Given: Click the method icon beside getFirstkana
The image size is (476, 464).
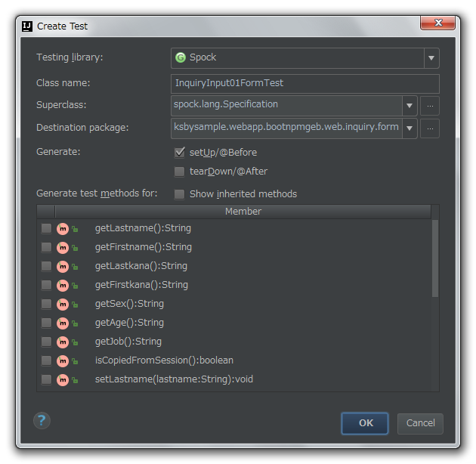Looking at the screenshot, I should (63, 285).
